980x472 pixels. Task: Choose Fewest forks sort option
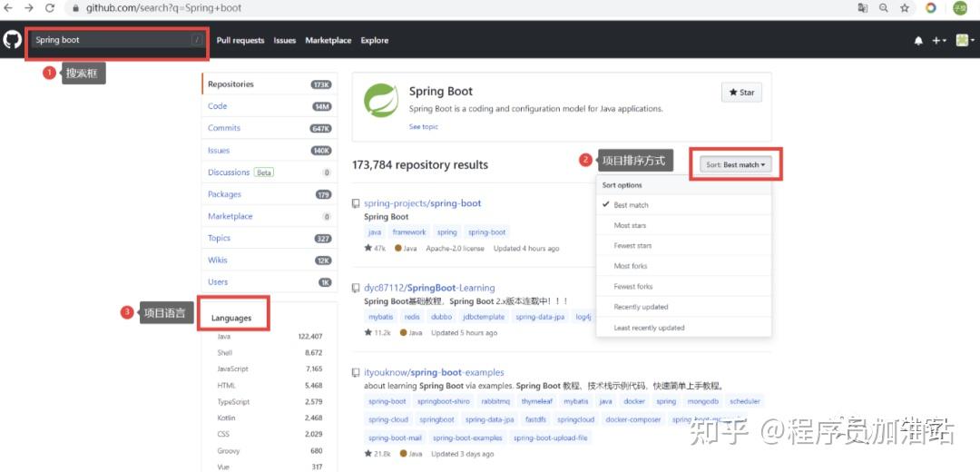(684, 286)
